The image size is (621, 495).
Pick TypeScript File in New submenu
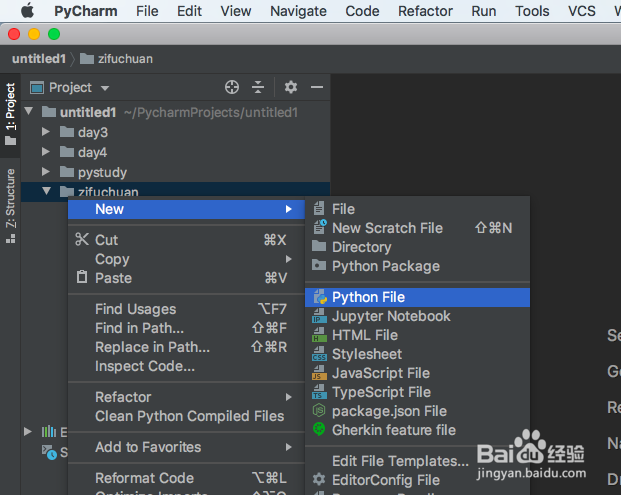point(417,392)
